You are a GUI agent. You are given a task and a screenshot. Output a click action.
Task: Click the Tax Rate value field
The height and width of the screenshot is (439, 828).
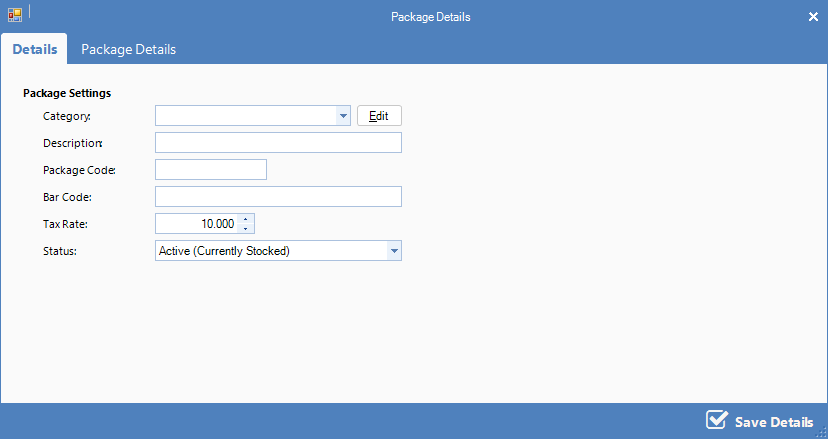(197, 224)
